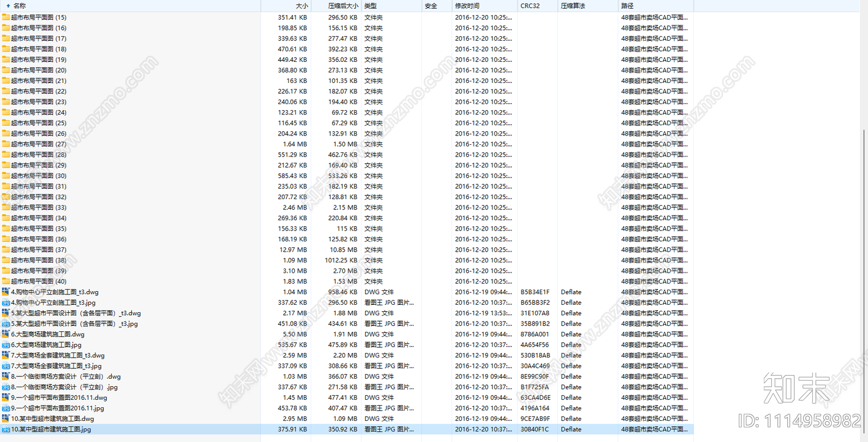Viewport: 868px width, 442px height.
Task: Click CRC32 value 30840F1C
Action: coord(534,430)
